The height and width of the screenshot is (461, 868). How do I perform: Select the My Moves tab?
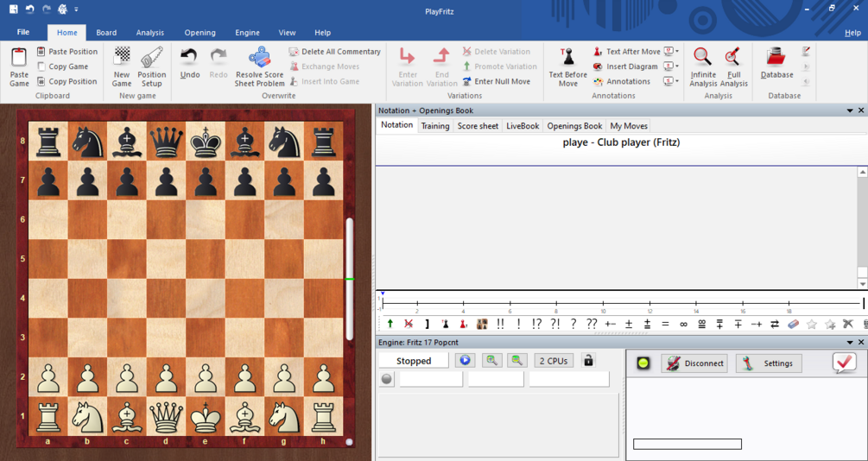tap(628, 126)
